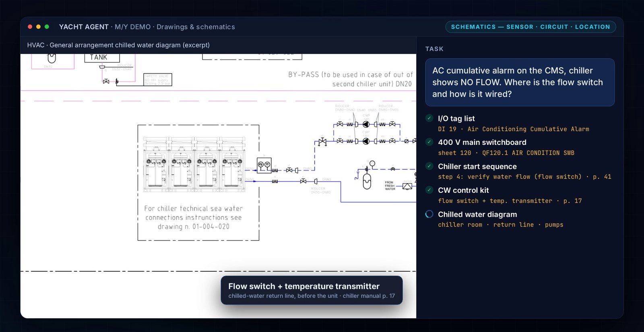The image size is (644, 332).
Task: Open the CW control kit step
Action: pos(519,195)
